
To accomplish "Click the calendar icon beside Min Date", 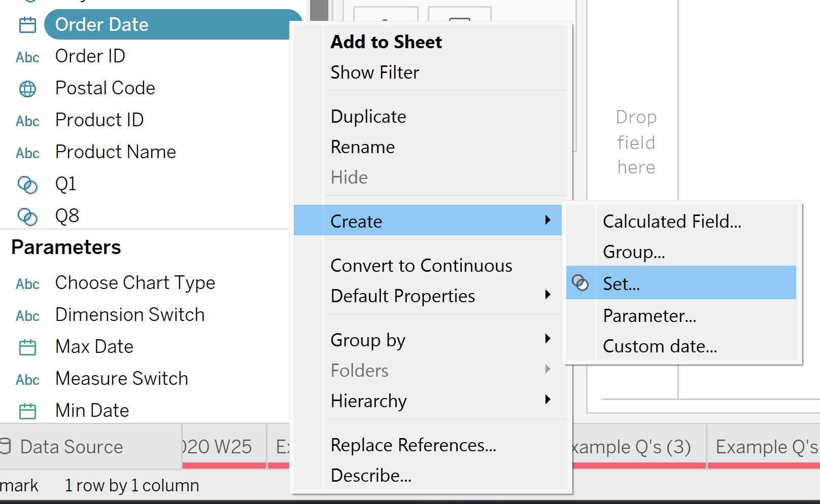I will [27, 411].
